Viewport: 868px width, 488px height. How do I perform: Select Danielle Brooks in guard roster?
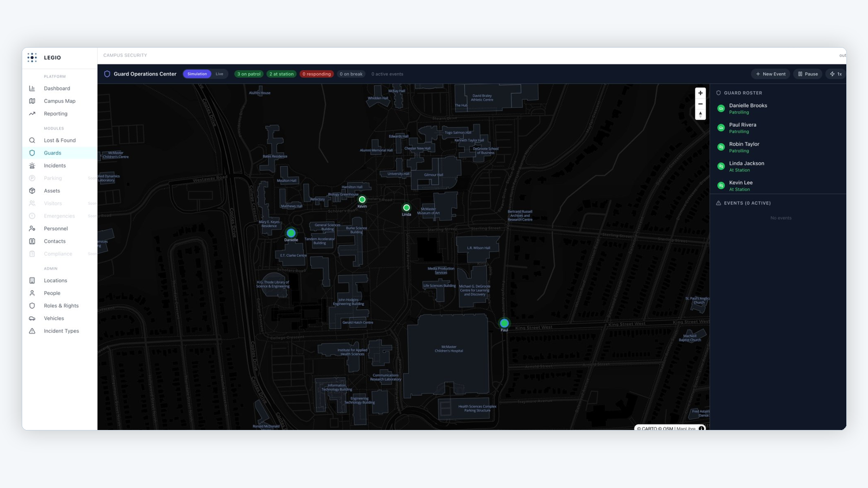coord(778,108)
